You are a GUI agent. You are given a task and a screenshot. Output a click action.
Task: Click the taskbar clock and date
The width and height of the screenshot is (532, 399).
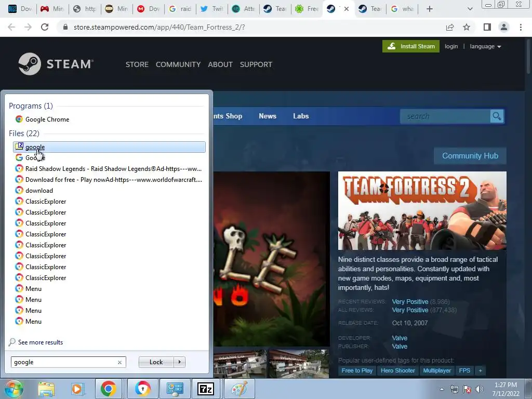(506, 389)
